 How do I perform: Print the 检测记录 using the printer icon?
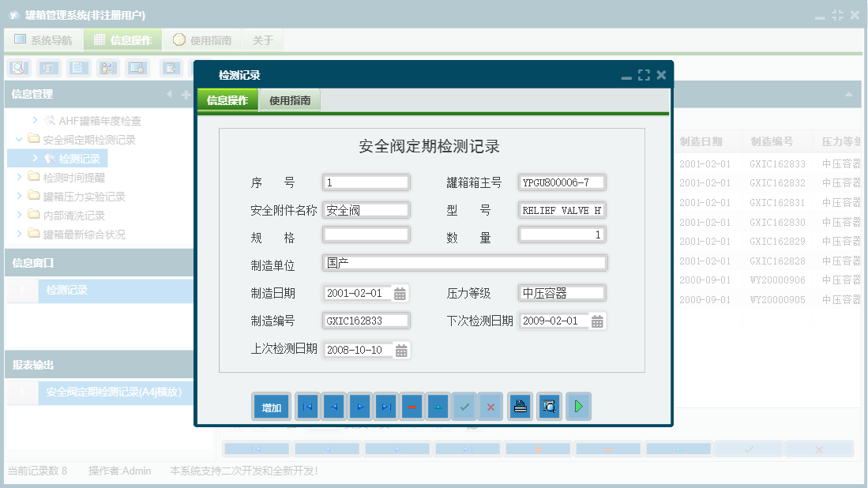520,406
